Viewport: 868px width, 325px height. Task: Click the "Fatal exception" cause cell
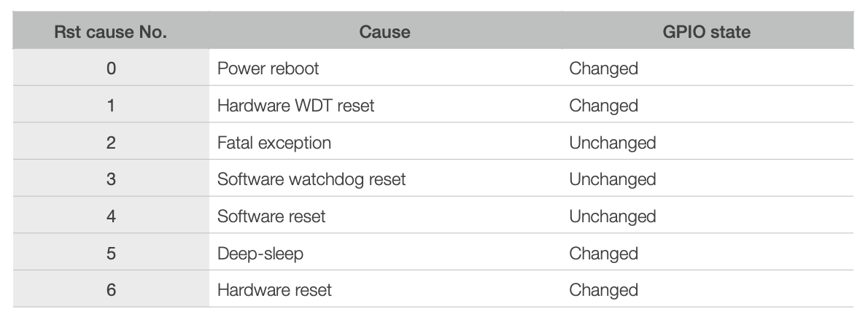[x=274, y=143]
